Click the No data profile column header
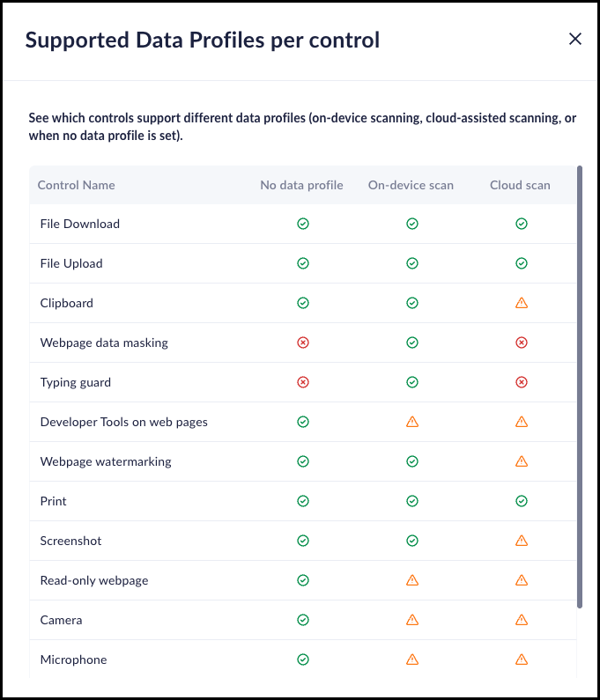Image resolution: width=600 pixels, height=700 pixels. pos(301,185)
